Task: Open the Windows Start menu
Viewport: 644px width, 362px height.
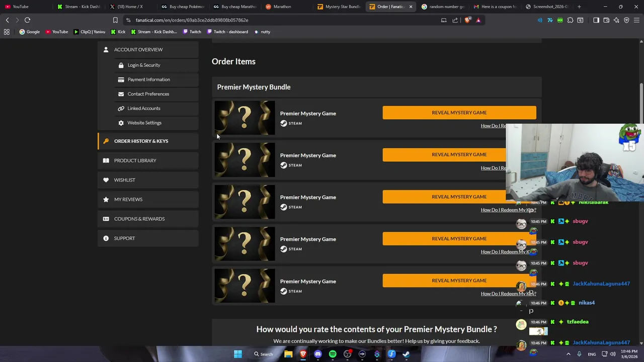Action: (x=237, y=354)
